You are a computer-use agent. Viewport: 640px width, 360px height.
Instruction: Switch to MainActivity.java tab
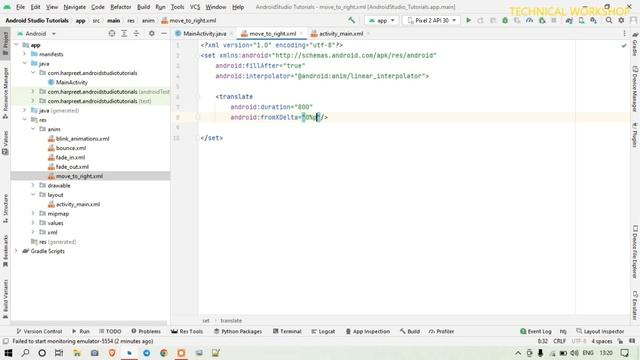click(x=204, y=33)
